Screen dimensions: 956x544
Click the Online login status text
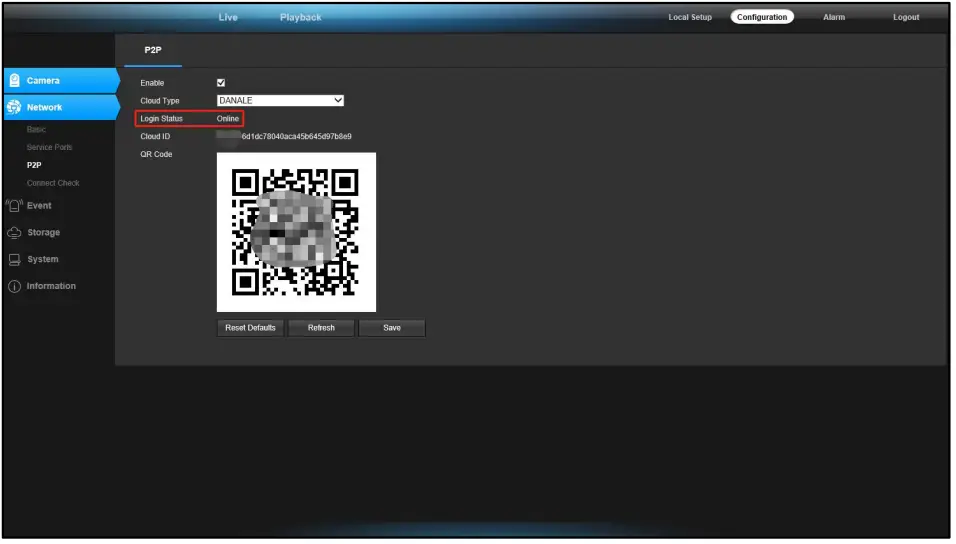click(228, 119)
